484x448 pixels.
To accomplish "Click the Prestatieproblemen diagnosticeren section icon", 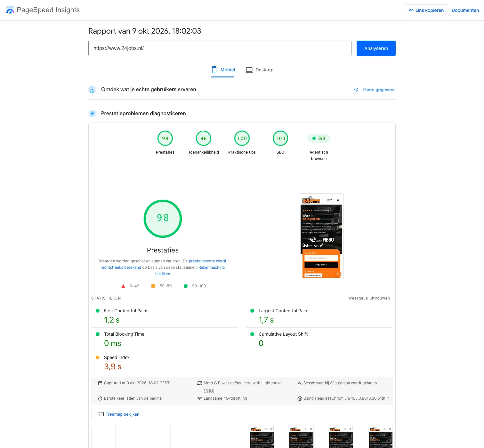I will (x=92, y=114).
